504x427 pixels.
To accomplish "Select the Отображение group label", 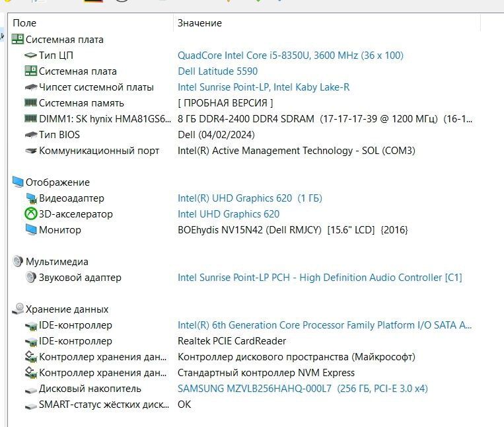I will click(x=57, y=182).
